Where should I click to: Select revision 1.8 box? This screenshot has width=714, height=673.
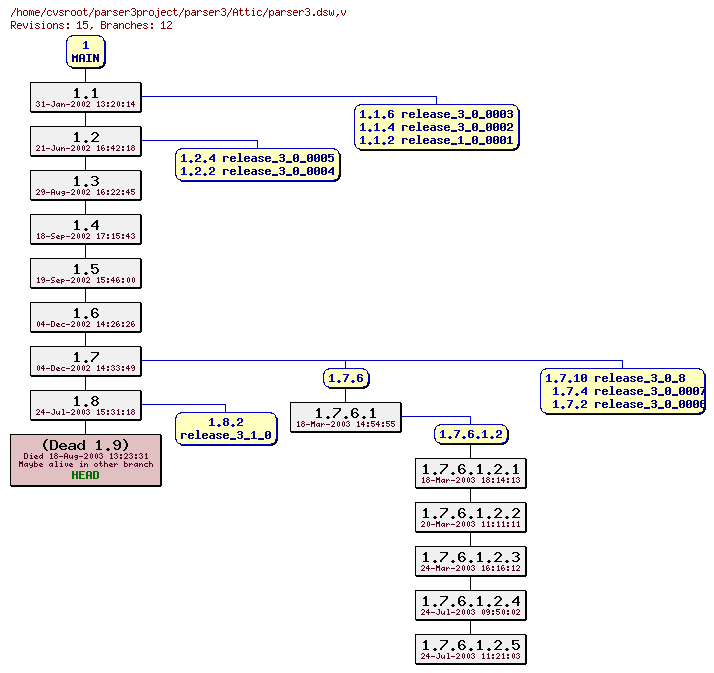coord(86,405)
